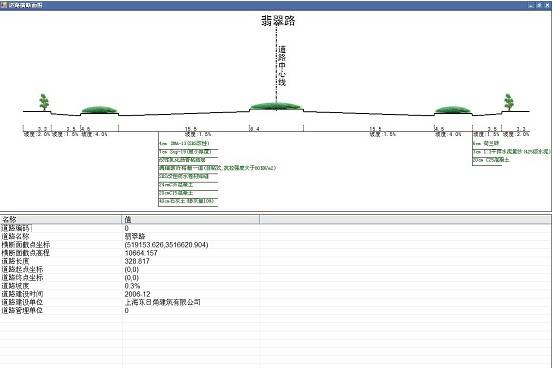Select the tree icon on the right sidewalk
Screen dimensions: 553x370
click(509, 102)
